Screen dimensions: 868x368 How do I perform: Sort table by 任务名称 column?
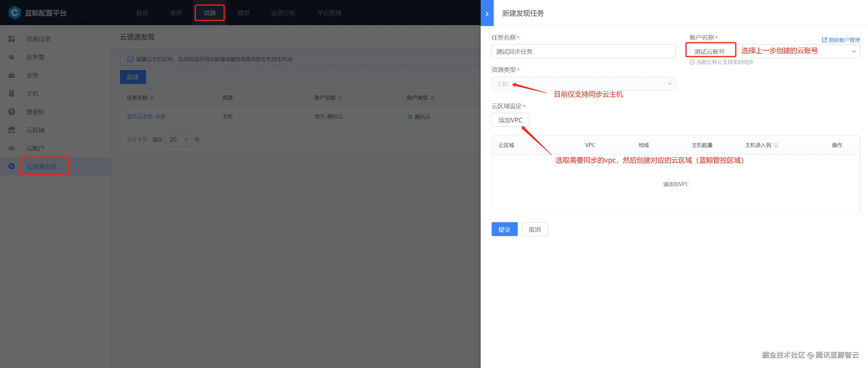[152, 98]
